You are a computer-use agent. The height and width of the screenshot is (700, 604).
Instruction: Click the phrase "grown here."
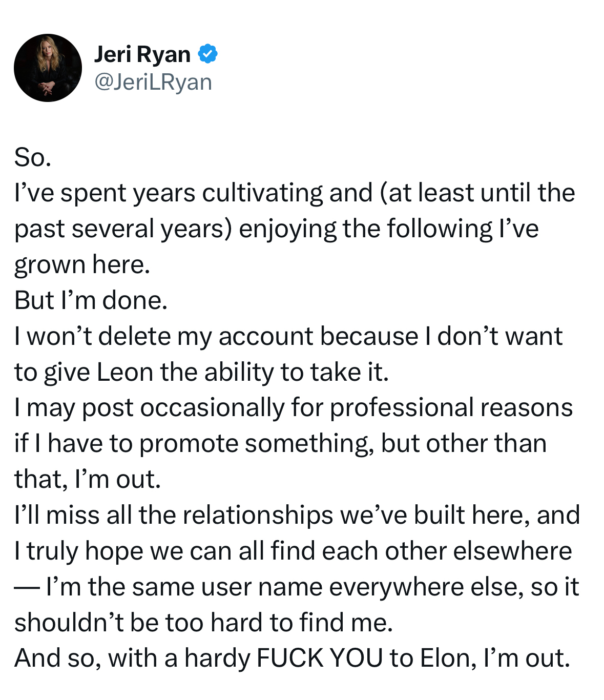pyautogui.click(x=82, y=265)
